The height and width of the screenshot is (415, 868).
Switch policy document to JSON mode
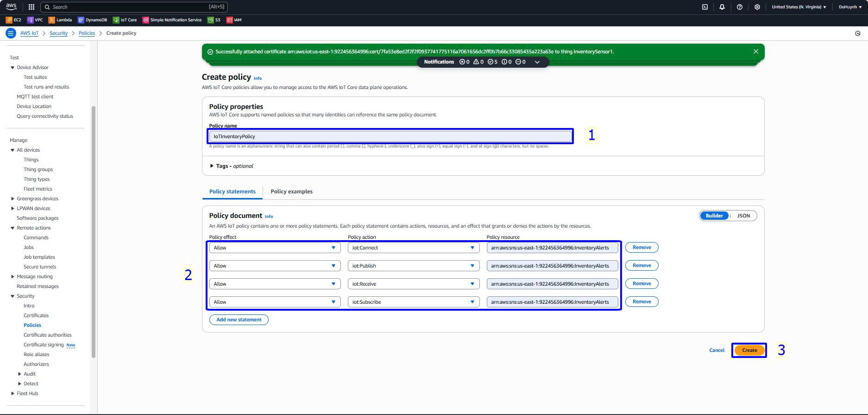(743, 216)
